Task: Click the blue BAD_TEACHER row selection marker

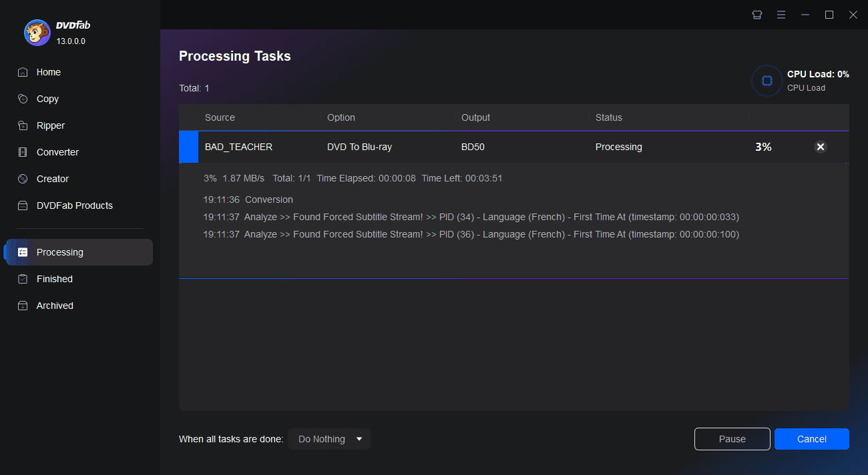Action: pyautogui.click(x=189, y=147)
